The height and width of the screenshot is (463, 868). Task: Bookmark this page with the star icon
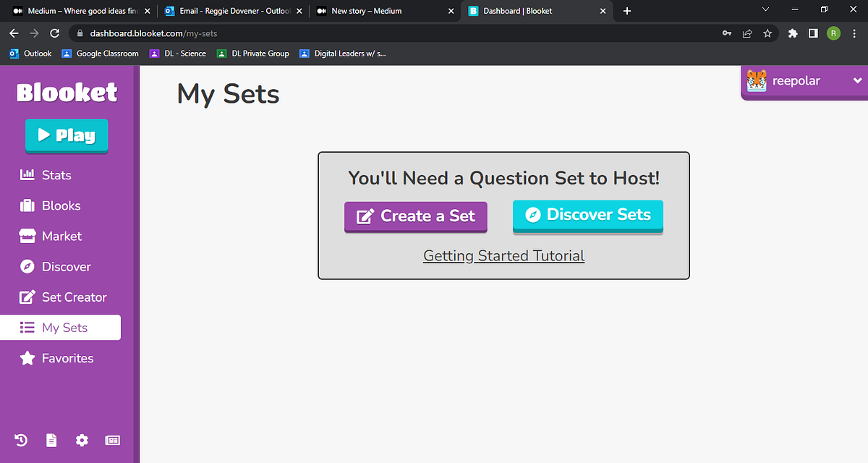[767, 33]
